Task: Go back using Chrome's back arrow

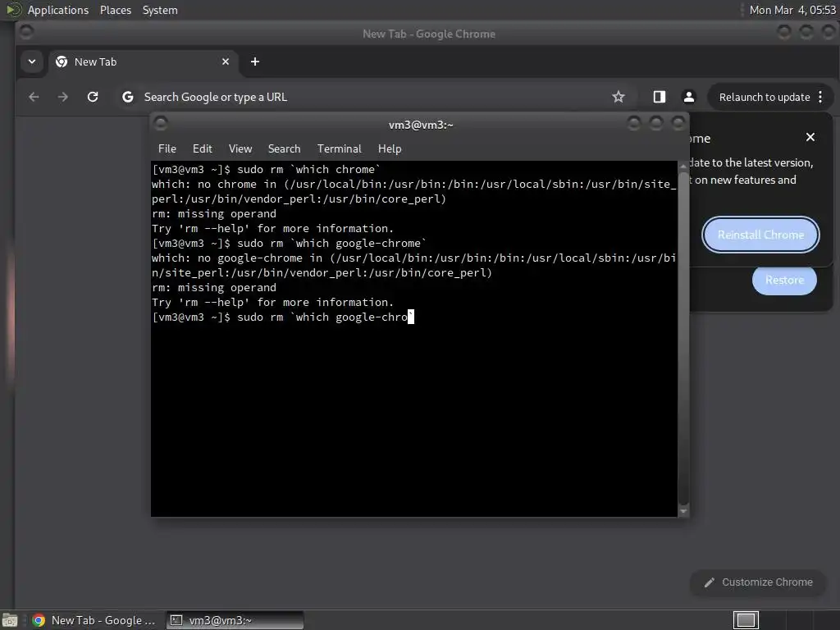Action: click(x=34, y=97)
